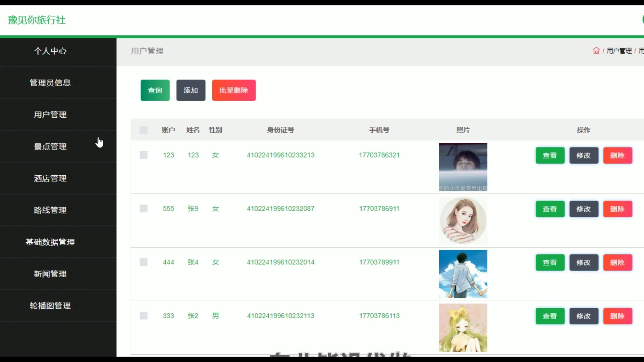
Task: Open the photo thumbnail of user 张9
Action: (x=463, y=221)
